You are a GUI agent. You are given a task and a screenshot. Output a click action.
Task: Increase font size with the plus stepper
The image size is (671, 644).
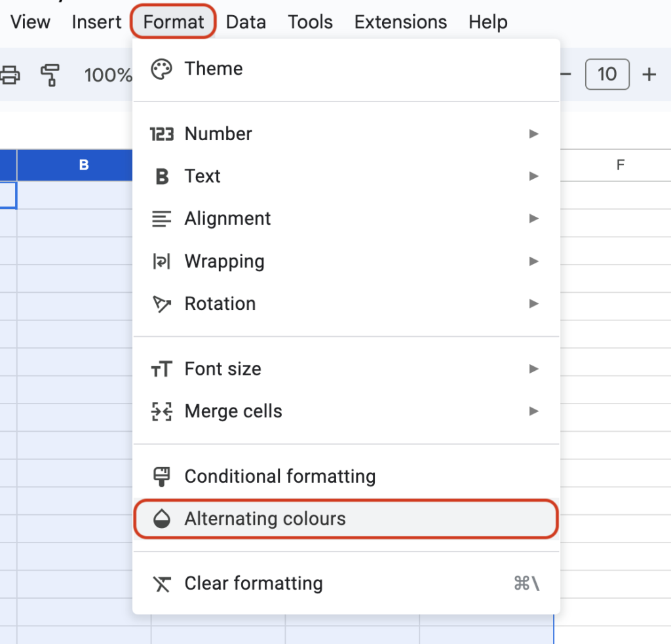click(648, 74)
